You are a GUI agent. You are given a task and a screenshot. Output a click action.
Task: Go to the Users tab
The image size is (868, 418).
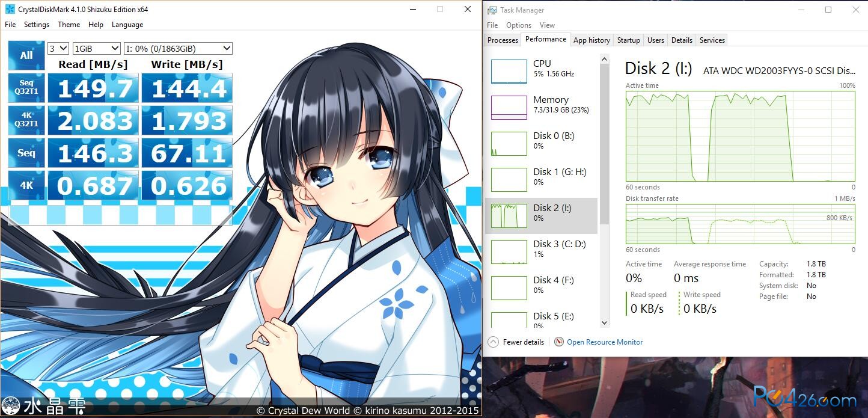pos(656,40)
